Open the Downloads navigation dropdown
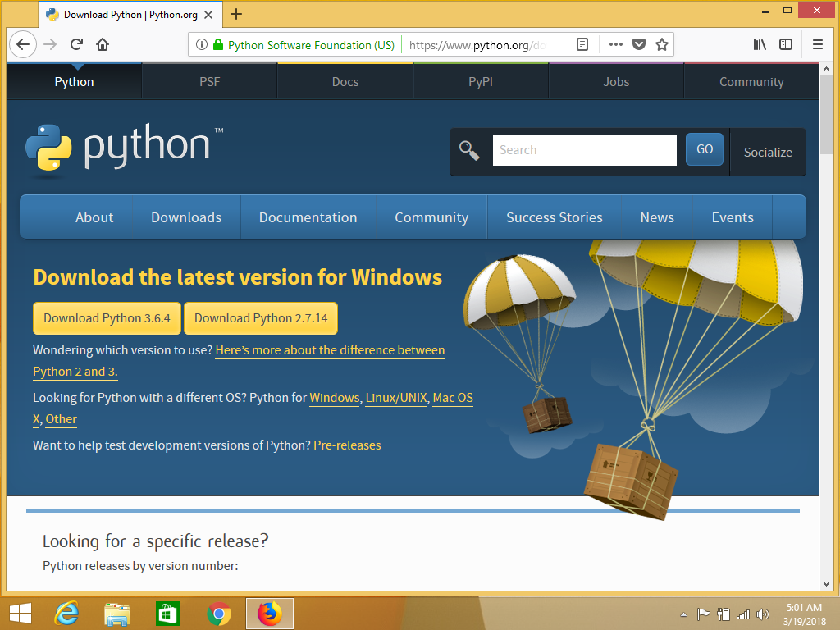 [x=185, y=217]
